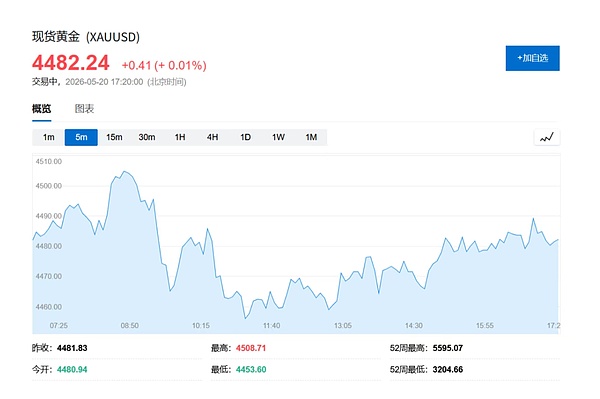
Task: Click the 昨收 value 4481.83
Action: click(72, 348)
